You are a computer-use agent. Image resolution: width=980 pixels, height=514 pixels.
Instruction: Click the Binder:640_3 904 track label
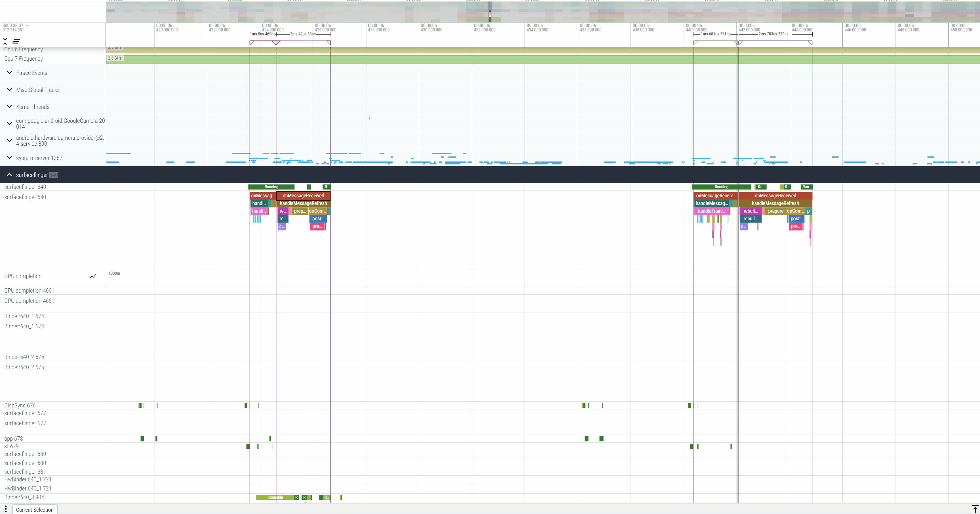point(24,497)
